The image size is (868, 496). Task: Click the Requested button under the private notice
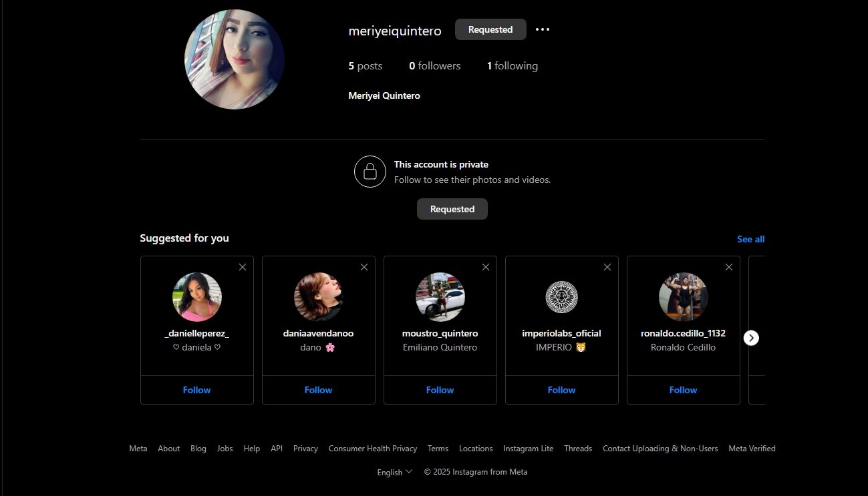click(x=452, y=209)
